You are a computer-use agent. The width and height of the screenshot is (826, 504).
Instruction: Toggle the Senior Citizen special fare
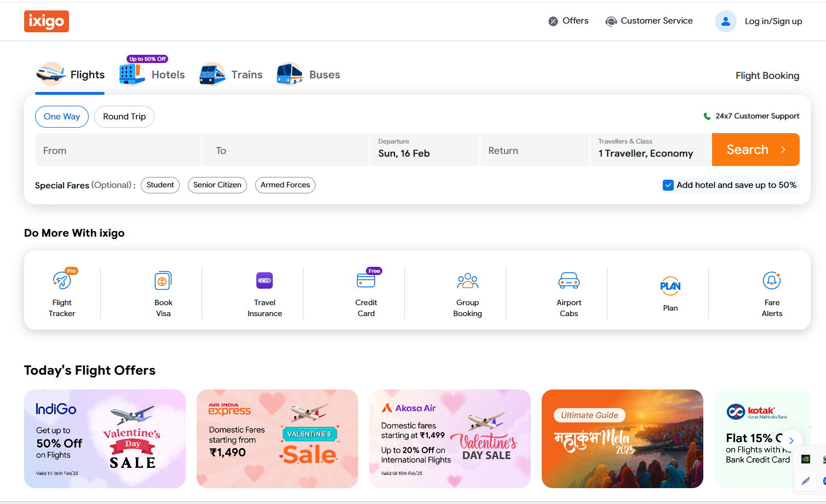click(217, 185)
